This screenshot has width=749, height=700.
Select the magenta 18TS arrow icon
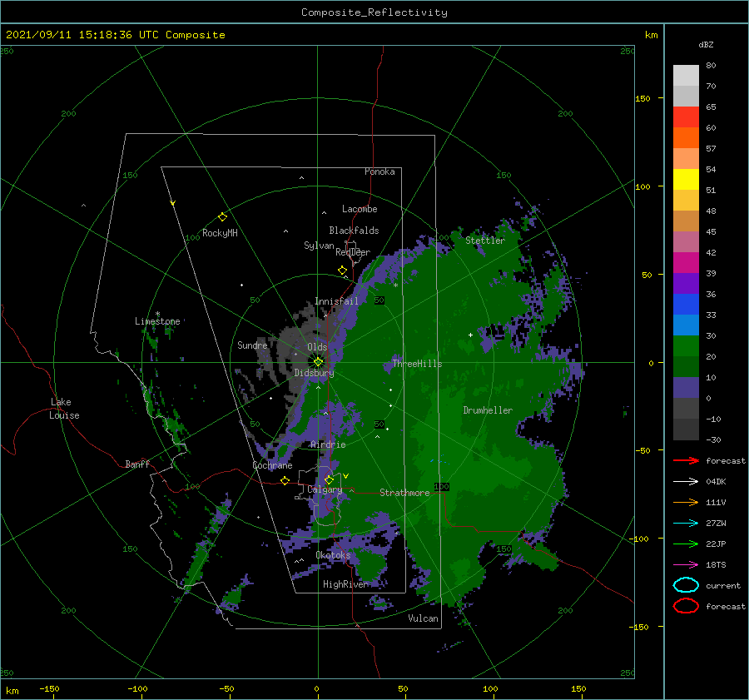point(686,565)
